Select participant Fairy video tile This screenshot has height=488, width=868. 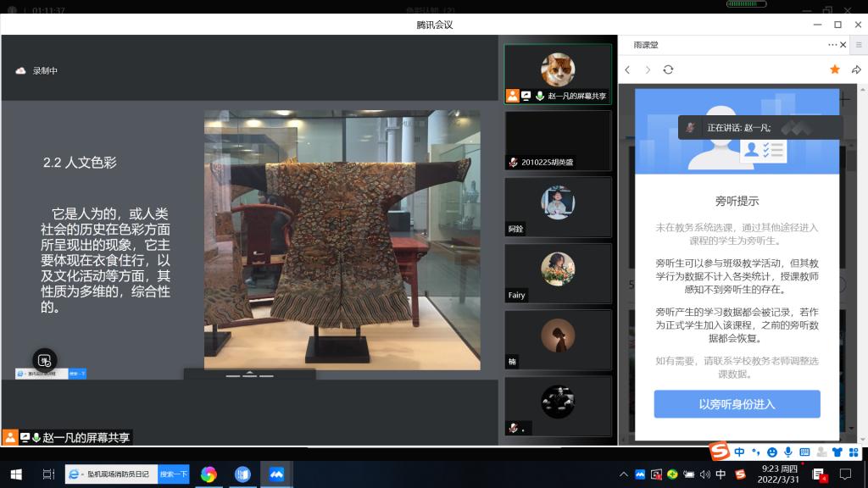[558, 273]
